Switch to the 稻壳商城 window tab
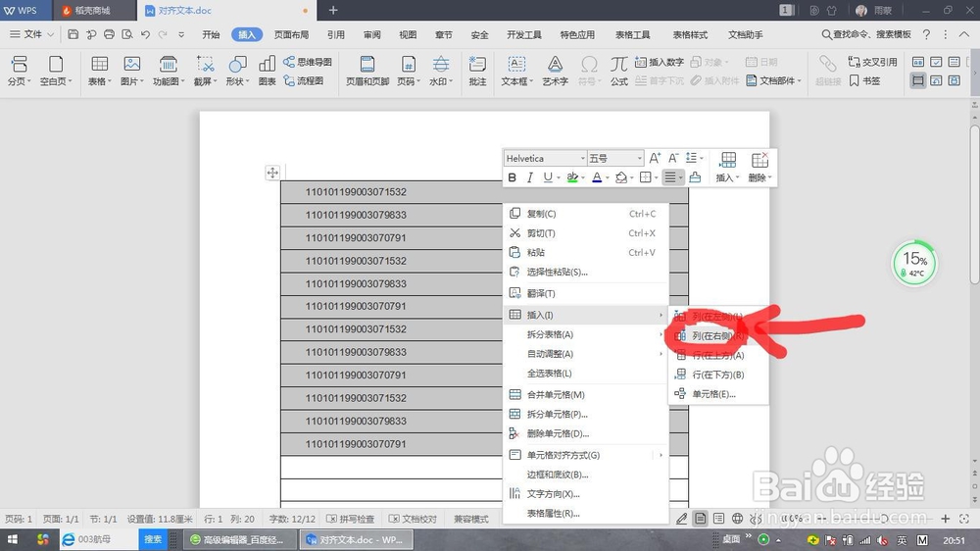The height and width of the screenshot is (551, 980). [x=92, y=11]
